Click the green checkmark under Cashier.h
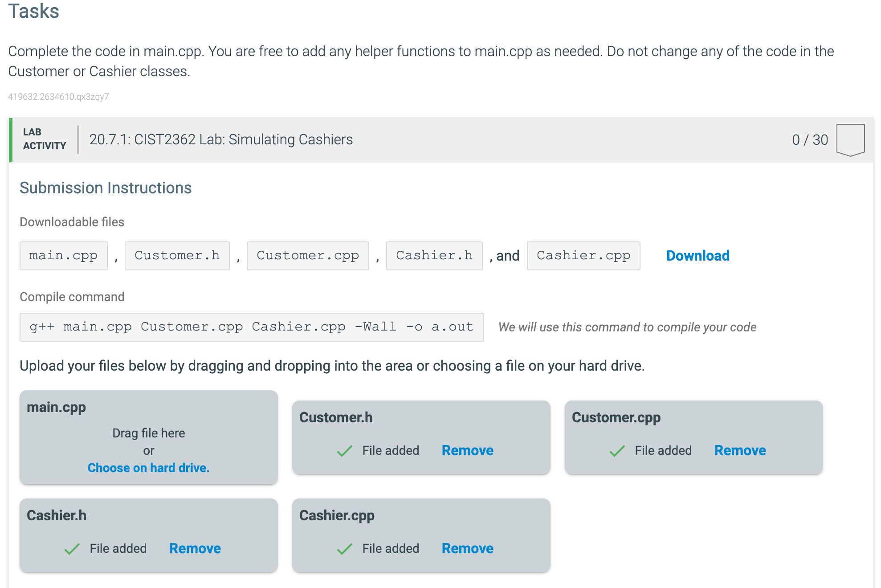Viewport: 881px width, 588px height. 72,549
